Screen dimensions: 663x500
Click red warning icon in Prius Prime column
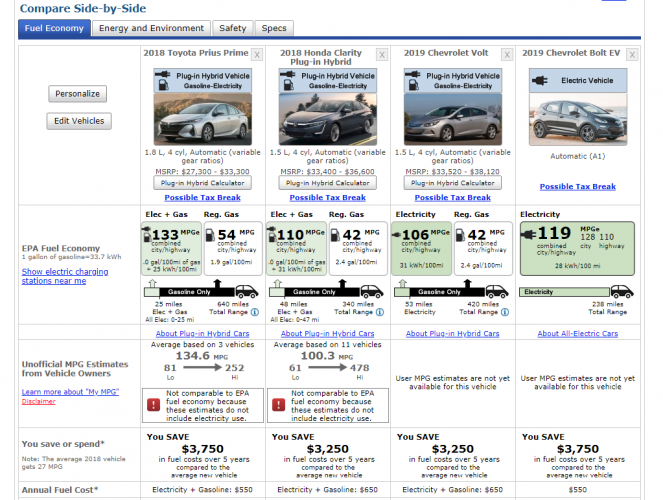[154, 405]
